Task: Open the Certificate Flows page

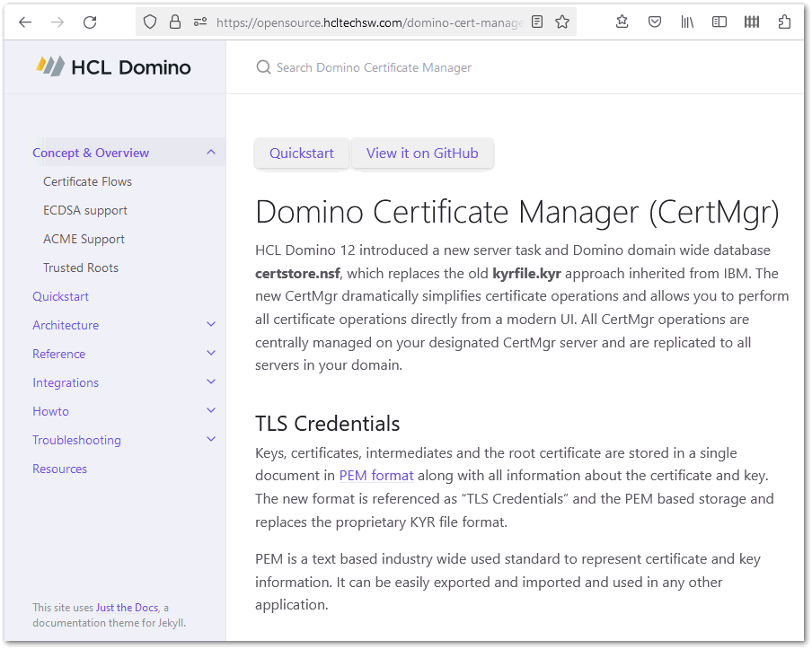Action: pyautogui.click(x=87, y=181)
